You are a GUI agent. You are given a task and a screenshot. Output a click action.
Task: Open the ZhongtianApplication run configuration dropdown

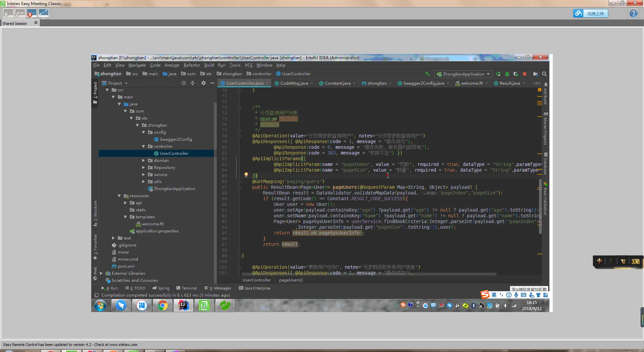click(463, 74)
